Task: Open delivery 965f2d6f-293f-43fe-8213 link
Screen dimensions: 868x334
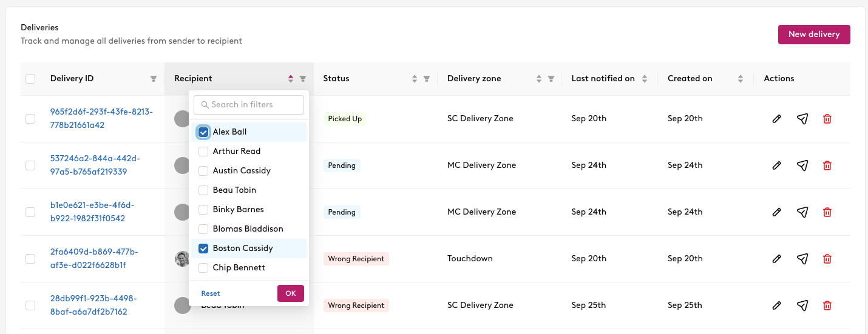Action: 101,119
